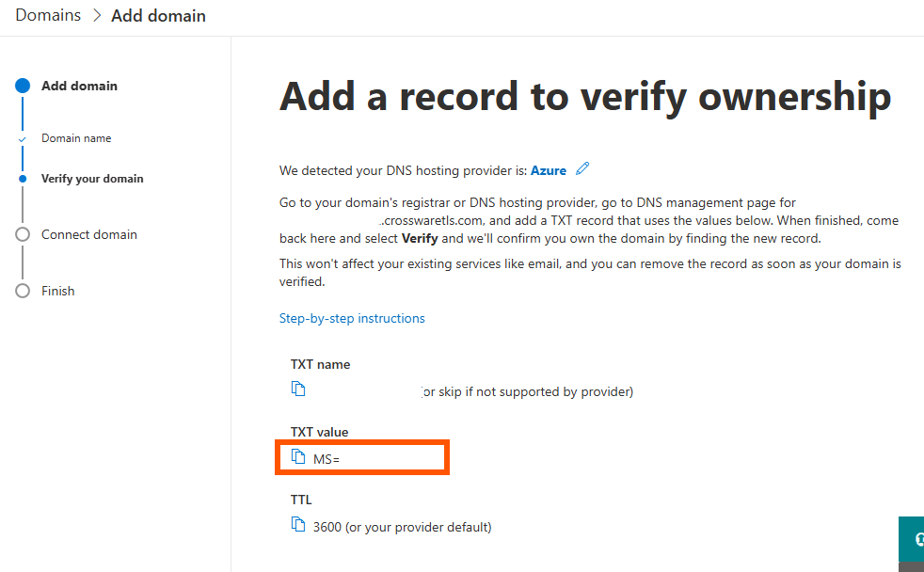The width and height of the screenshot is (924, 572).
Task: Click the Add domain breadcrumb title
Action: [158, 16]
